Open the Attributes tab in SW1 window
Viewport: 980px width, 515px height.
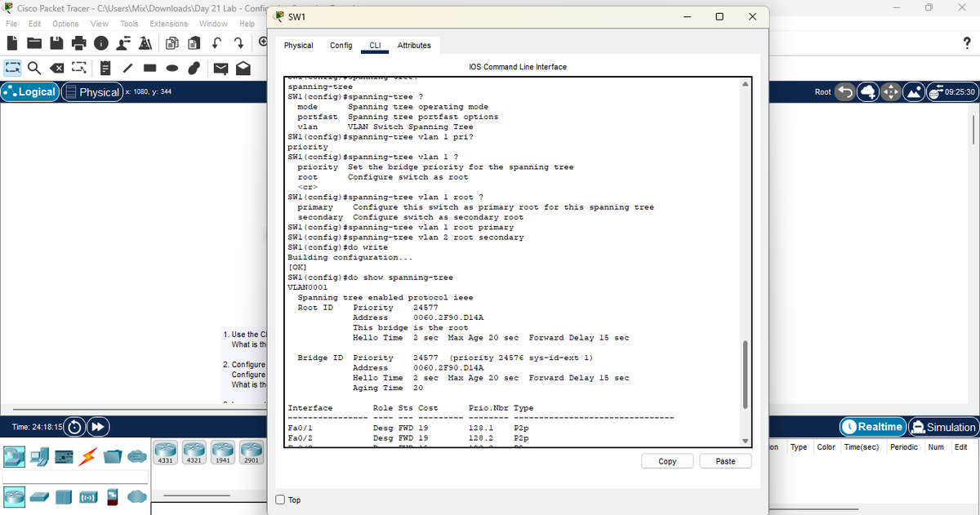(x=414, y=45)
